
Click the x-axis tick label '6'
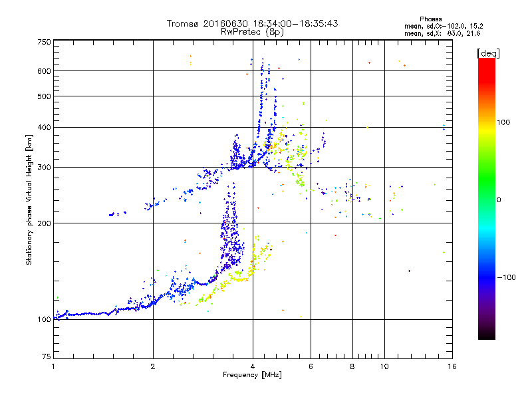pyautogui.click(x=311, y=366)
